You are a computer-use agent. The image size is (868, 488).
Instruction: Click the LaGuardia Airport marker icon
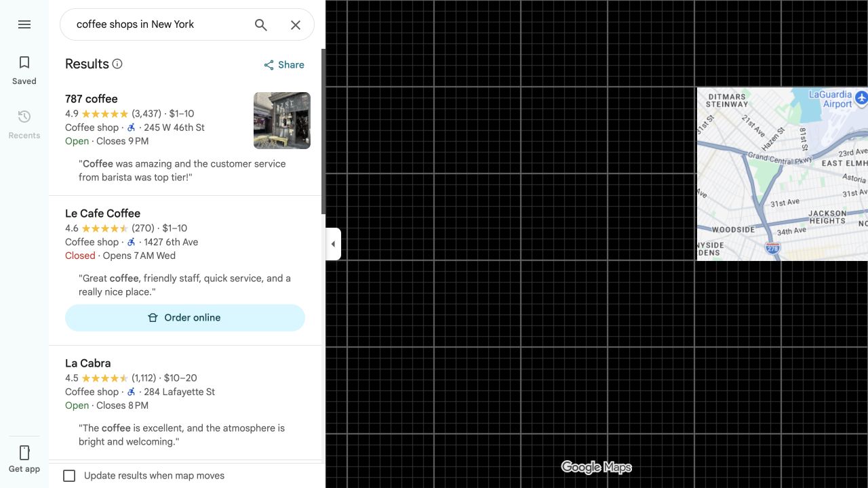click(861, 98)
